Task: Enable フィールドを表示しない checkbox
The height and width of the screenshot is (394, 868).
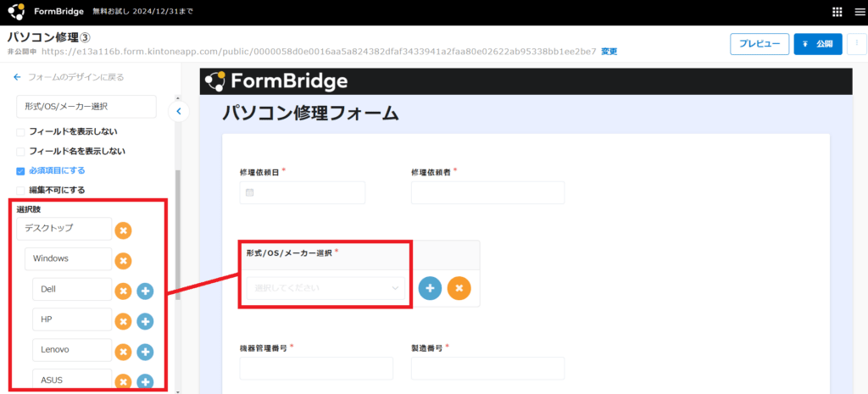Action: pos(20,132)
